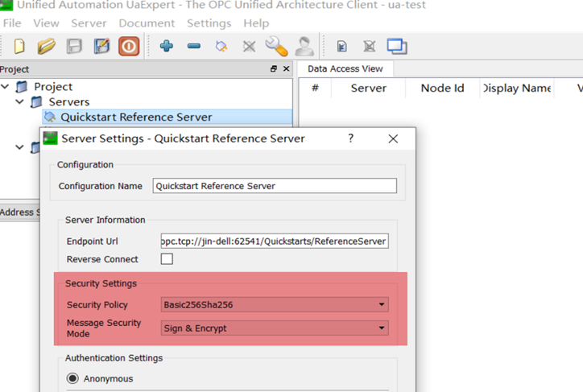
Task: Connect server using plug icon
Action: pos(221,47)
